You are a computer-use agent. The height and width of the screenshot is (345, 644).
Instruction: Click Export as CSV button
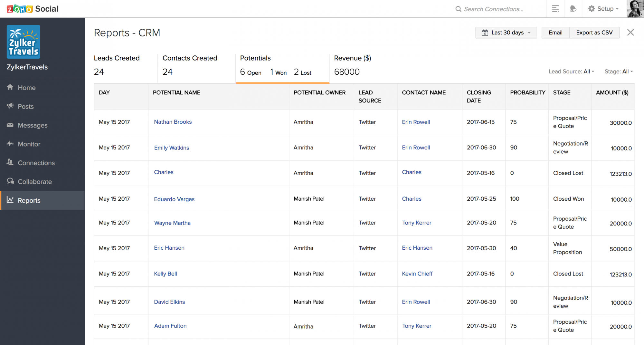coord(594,33)
